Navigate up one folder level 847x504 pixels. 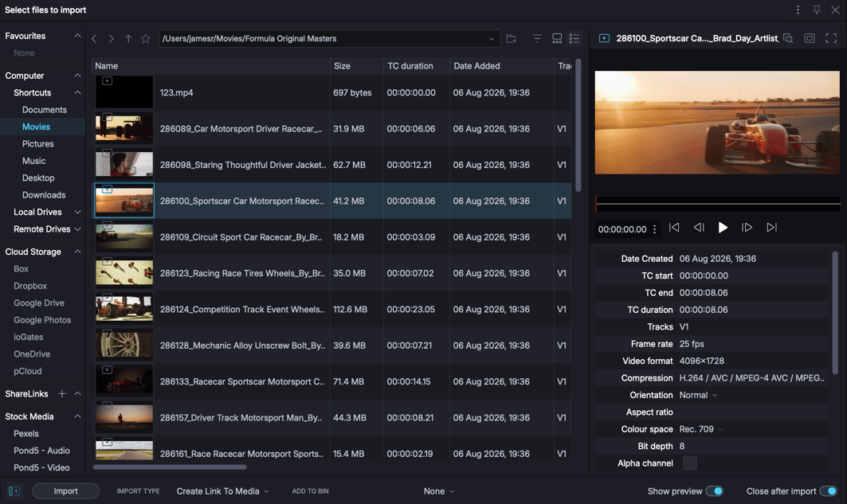[128, 39]
